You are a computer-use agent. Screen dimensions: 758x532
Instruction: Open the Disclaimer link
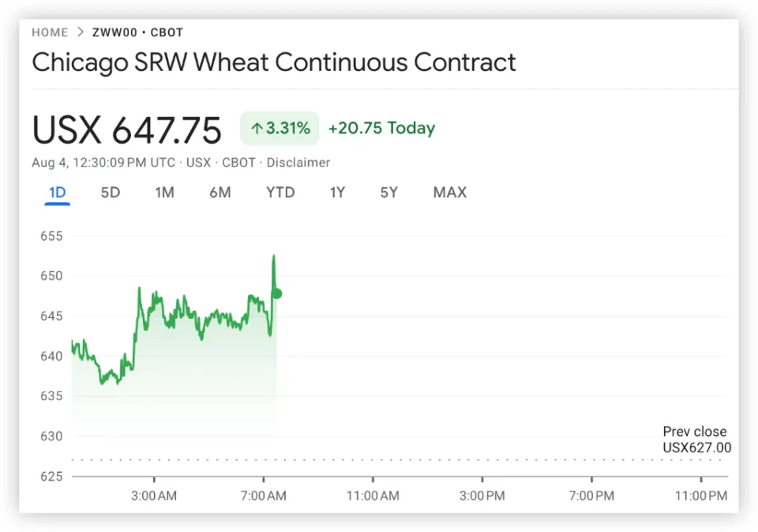[x=298, y=163]
